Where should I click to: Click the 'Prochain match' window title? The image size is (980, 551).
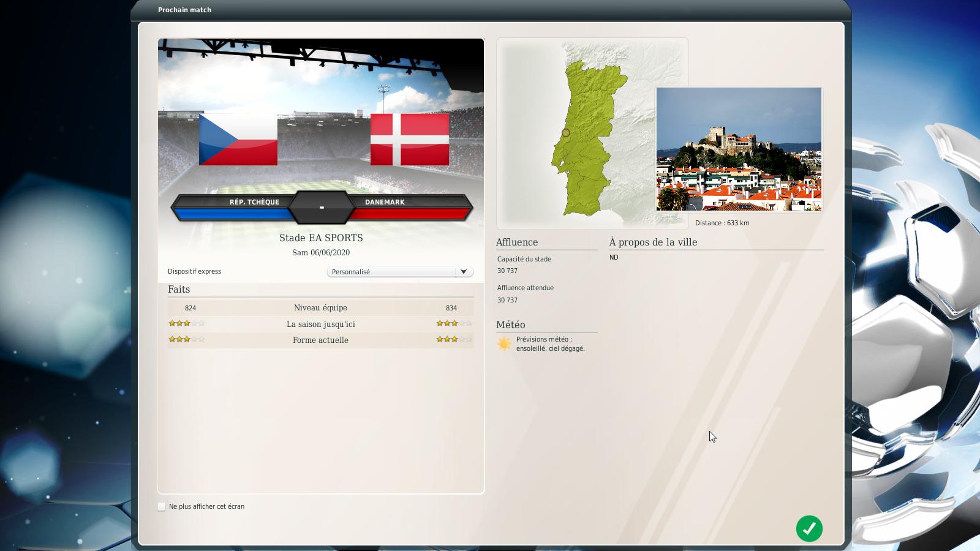(184, 10)
